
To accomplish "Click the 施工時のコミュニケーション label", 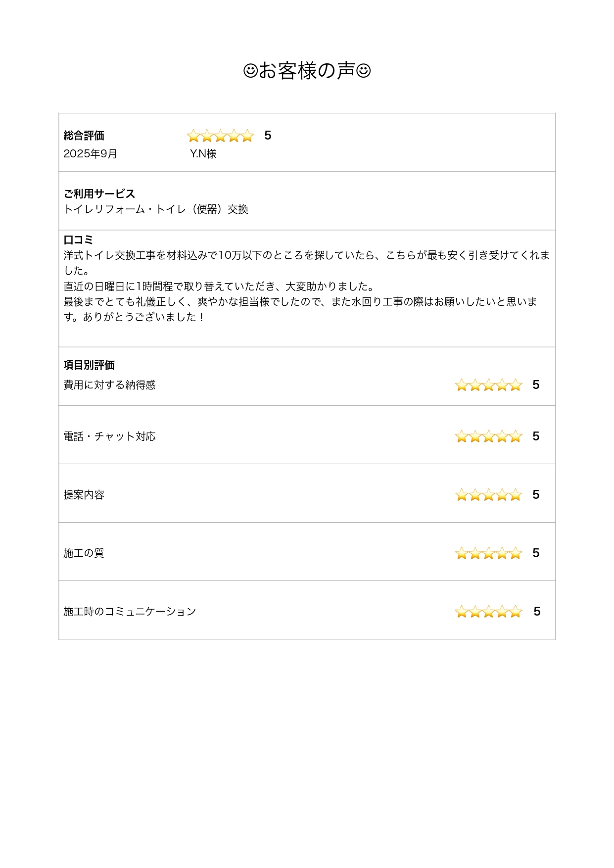I will tap(130, 612).
